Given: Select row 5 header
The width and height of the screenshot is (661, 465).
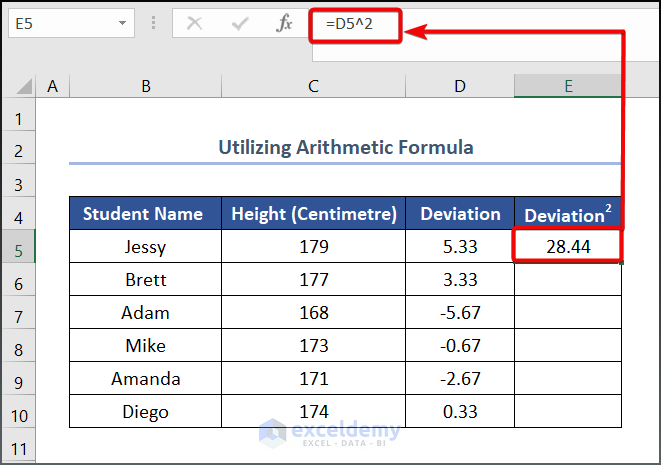Looking at the screenshot, I should pyautogui.click(x=18, y=246).
